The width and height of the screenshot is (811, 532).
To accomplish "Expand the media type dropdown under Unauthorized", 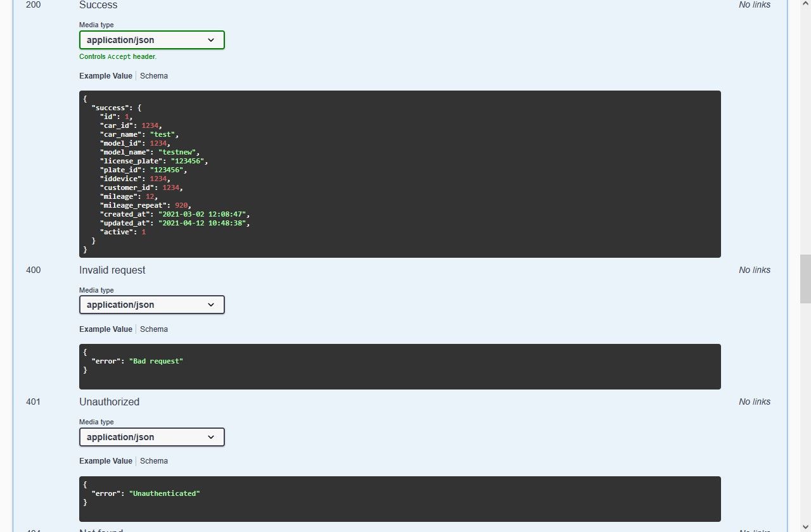I will click(x=151, y=437).
